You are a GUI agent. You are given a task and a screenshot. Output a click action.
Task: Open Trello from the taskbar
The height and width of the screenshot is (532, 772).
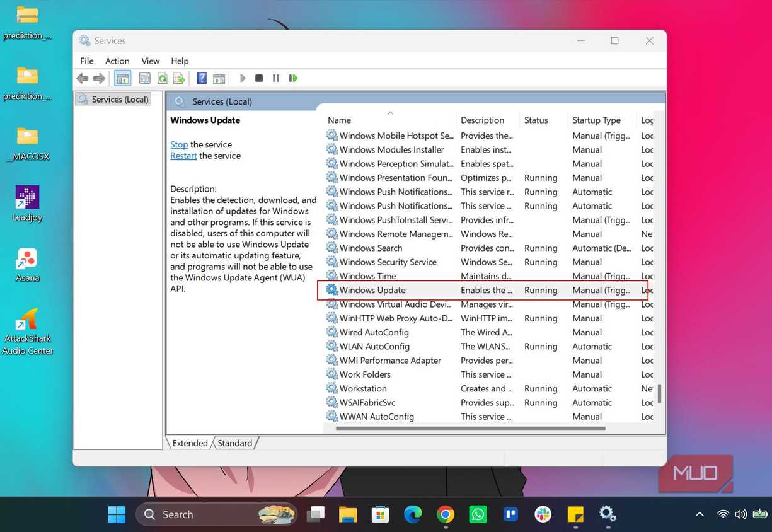pyautogui.click(x=510, y=514)
